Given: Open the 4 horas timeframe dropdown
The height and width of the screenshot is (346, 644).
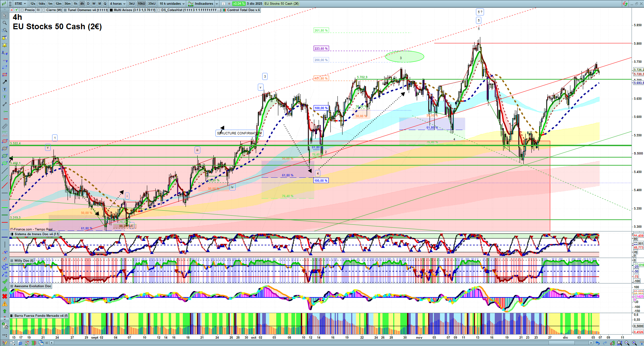Looking at the screenshot, I should pyautogui.click(x=118, y=4).
